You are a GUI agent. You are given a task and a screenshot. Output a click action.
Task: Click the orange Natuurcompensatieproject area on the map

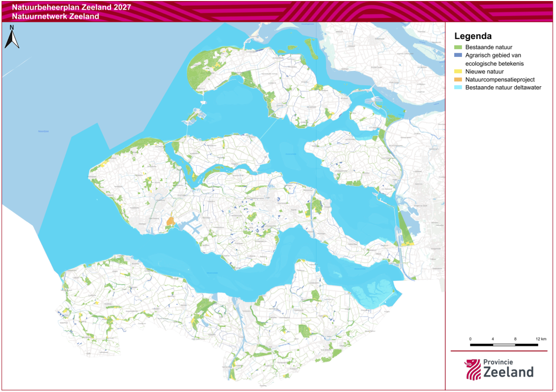170,222
